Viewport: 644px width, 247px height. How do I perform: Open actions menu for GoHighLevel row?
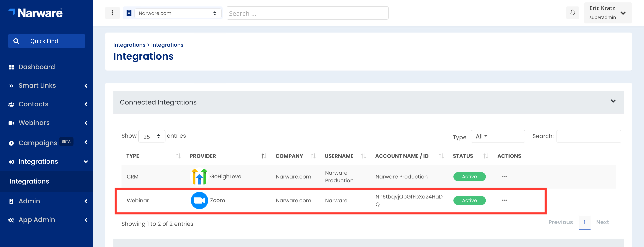(504, 176)
